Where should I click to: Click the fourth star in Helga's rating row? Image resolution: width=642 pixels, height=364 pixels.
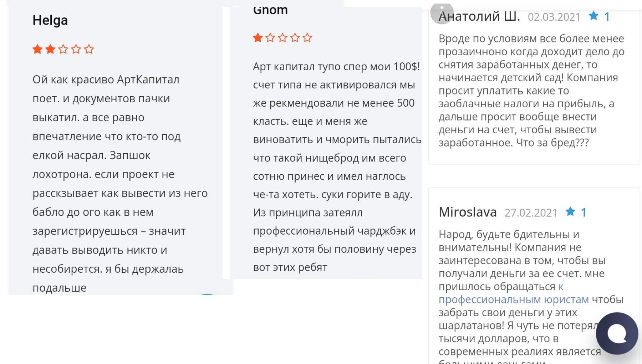[x=76, y=50]
